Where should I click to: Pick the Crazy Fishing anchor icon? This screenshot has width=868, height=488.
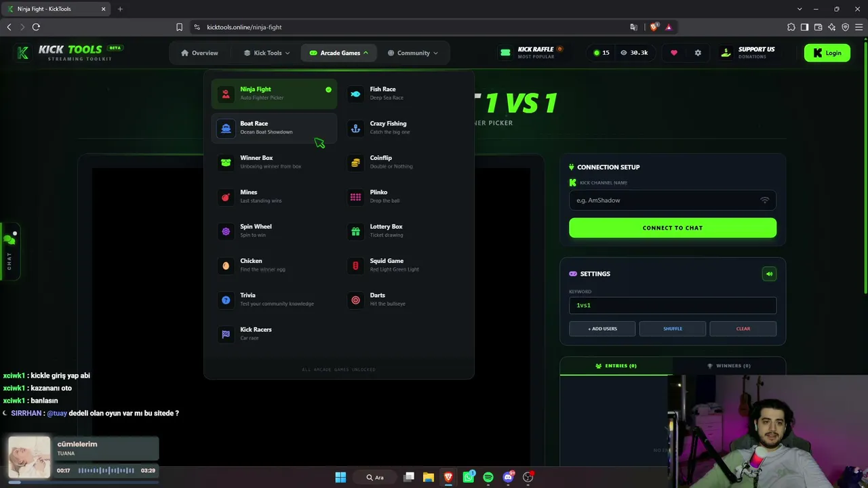355,128
